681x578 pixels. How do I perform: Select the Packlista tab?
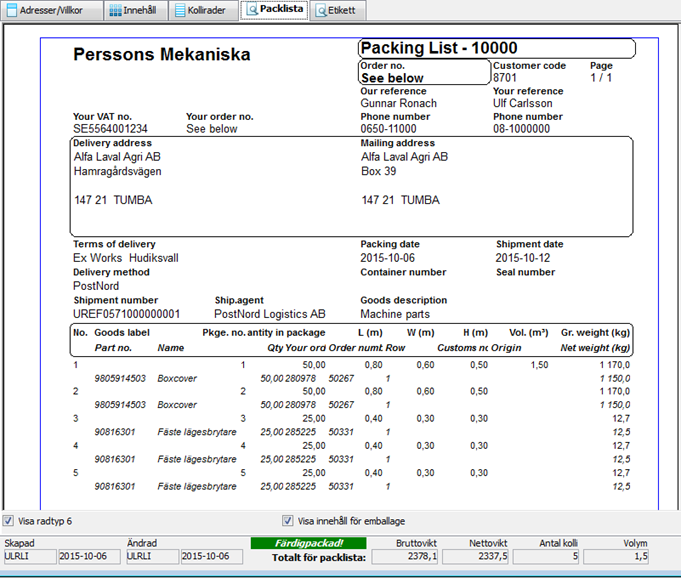[274, 10]
